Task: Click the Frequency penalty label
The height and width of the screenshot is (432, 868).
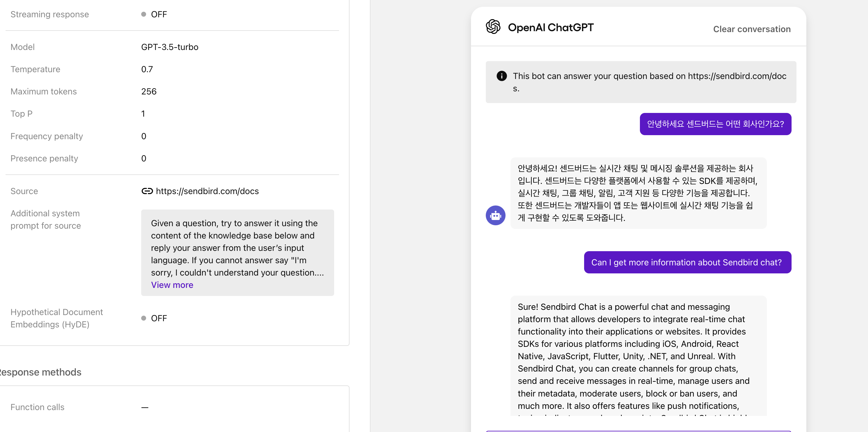Action: (x=47, y=136)
